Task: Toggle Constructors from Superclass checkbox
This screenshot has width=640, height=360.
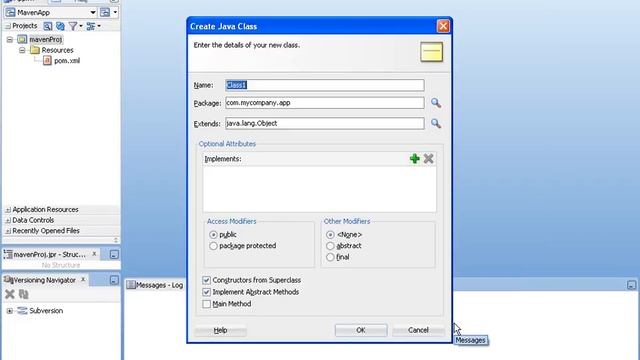Action: pyautogui.click(x=207, y=280)
